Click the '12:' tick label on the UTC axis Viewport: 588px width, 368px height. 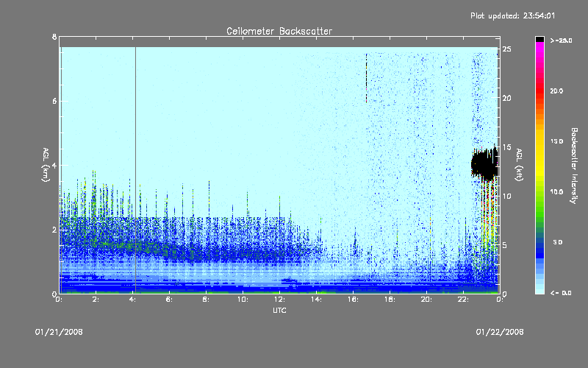(x=279, y=300)
